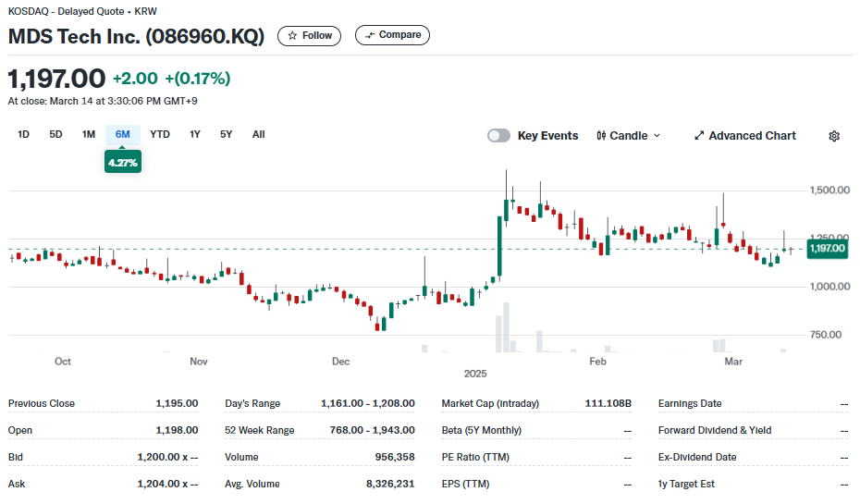
Task: Click the 1,500.00 price axis label
Action: [829, 191]
